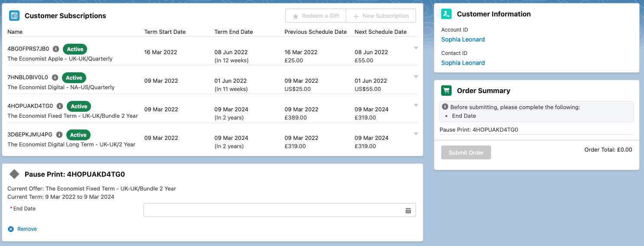The height and width of the screenshot is (246, 644).
Task: Click the £25.00 previous schedule amount
Action: pos(294,60)
